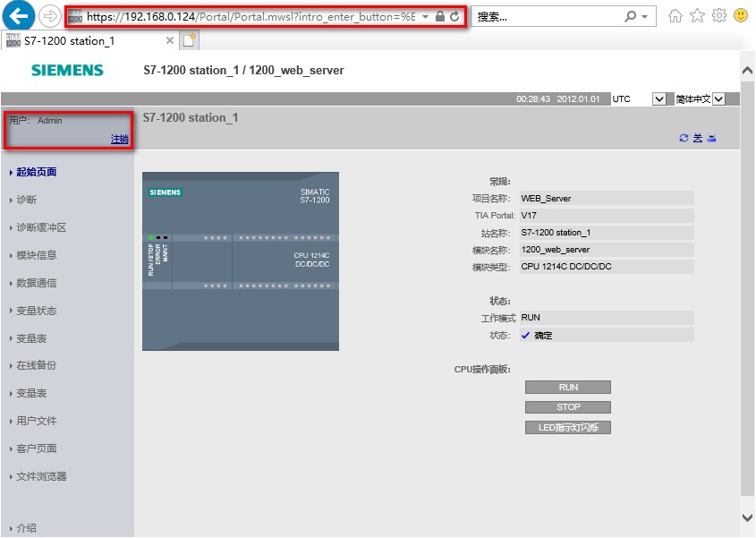Click the 00:28:43 time display
756x538 pixels.
point(532,98)
